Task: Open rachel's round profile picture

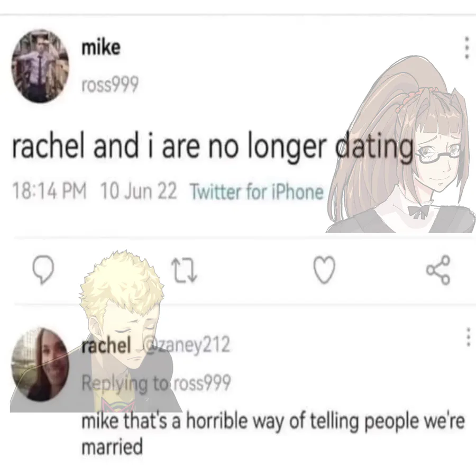Action: pos(40,365)
